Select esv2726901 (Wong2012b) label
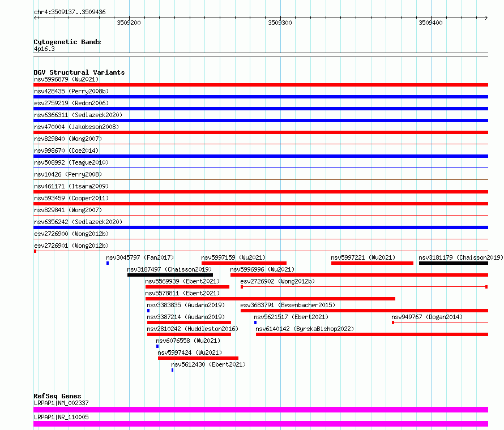 coord(71,246)
